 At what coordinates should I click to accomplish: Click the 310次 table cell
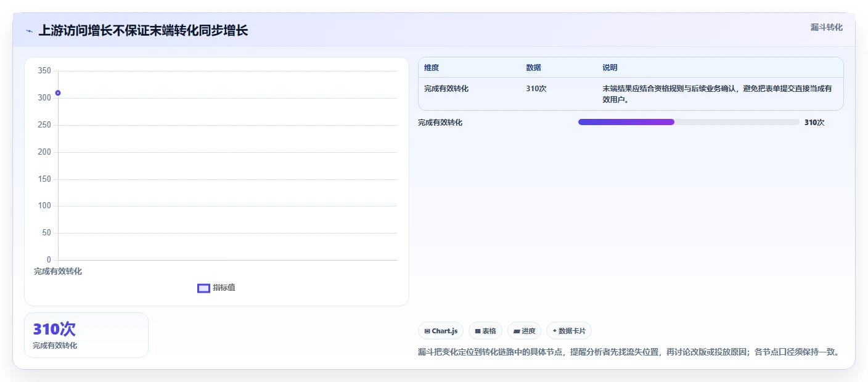(536, 89)
